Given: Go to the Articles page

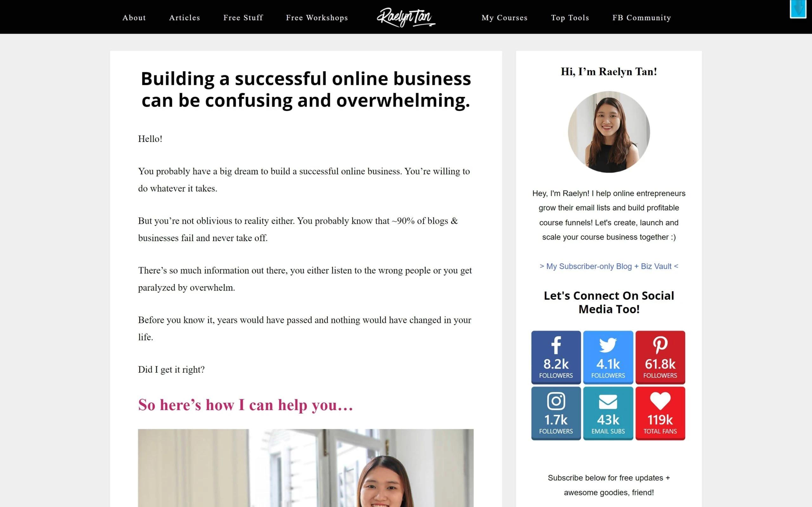Looking at the screenshot, I should coord(185,18).
